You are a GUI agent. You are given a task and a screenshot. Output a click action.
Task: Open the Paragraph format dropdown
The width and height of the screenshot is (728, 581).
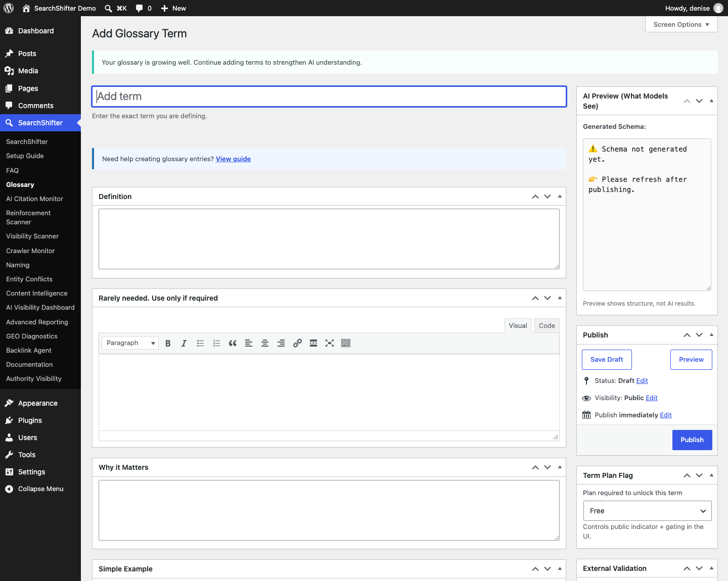[x=130, y=343]
